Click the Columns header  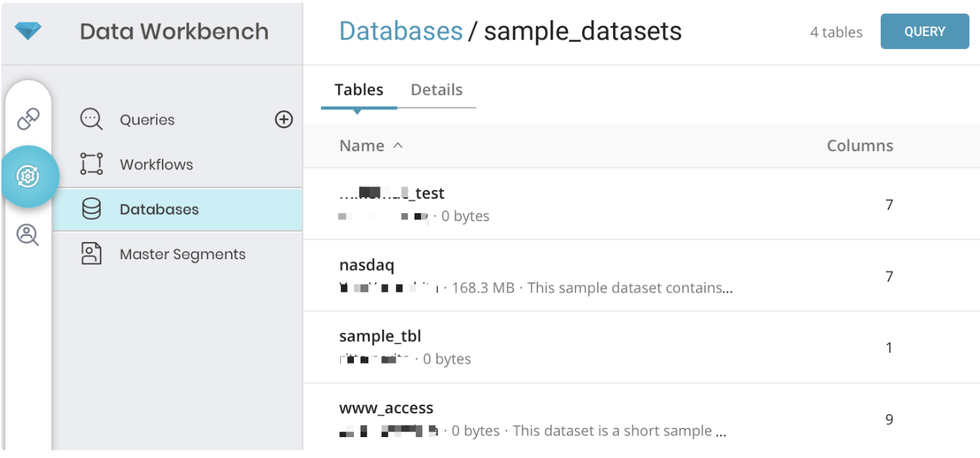click(859, 145)
